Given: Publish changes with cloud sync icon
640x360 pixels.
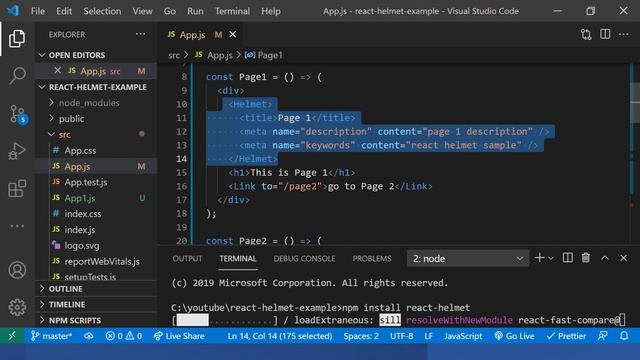Looking at the screenshot, I should pos(89,336).
